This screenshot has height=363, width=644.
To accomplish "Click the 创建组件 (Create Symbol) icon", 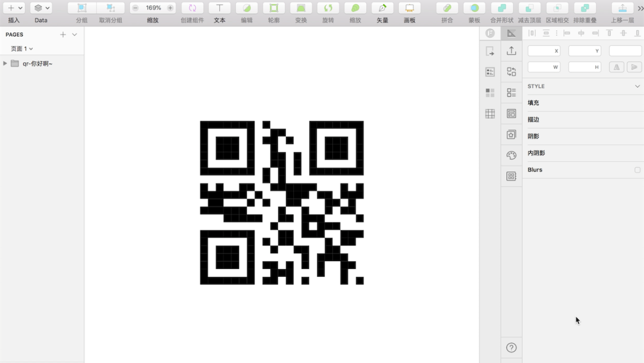I will click(192, 8).
